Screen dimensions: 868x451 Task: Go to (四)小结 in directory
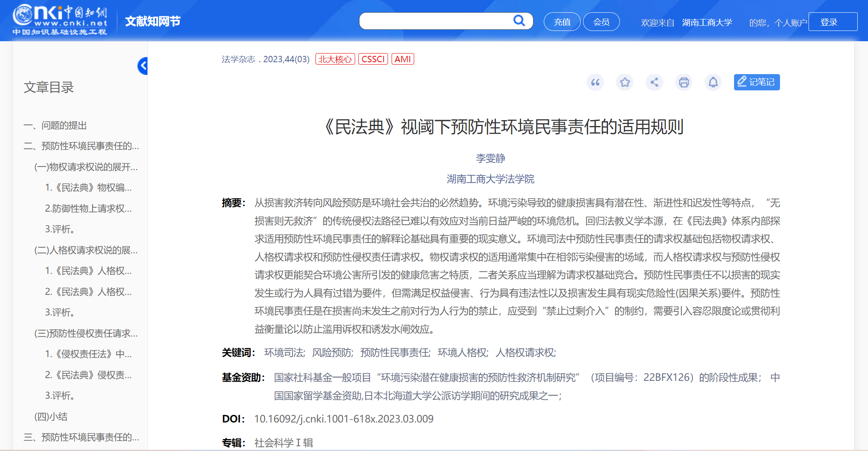(x=51, y=417)
